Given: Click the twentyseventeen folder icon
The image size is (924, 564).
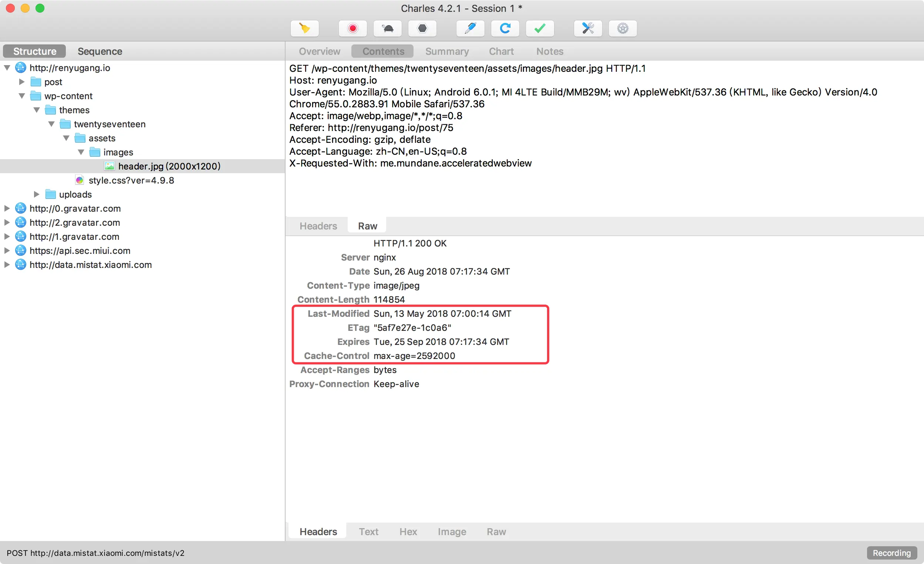Looking at the screenshot, I should (x=65, y=124).
